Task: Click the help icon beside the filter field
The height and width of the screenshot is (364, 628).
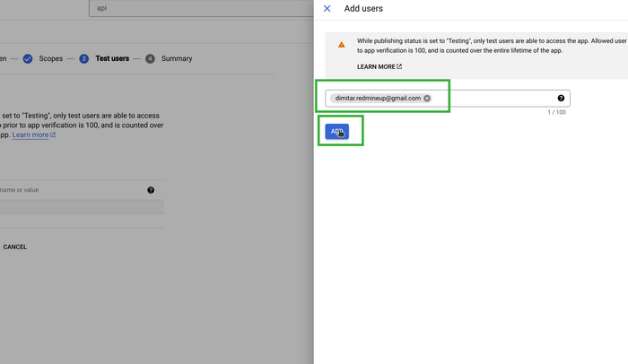Action: tap(151, 190)
